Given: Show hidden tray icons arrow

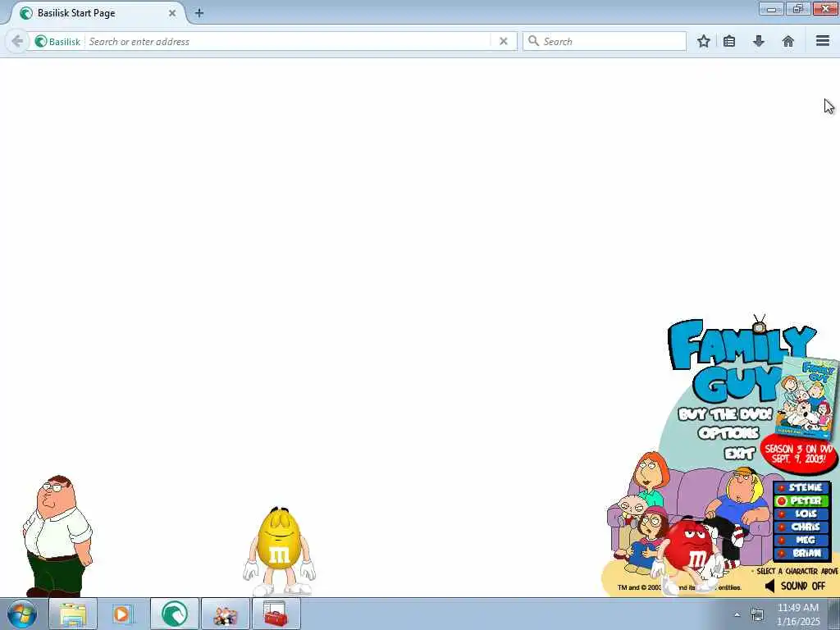Looking at the screenshot, I should (x=737, y=614).
